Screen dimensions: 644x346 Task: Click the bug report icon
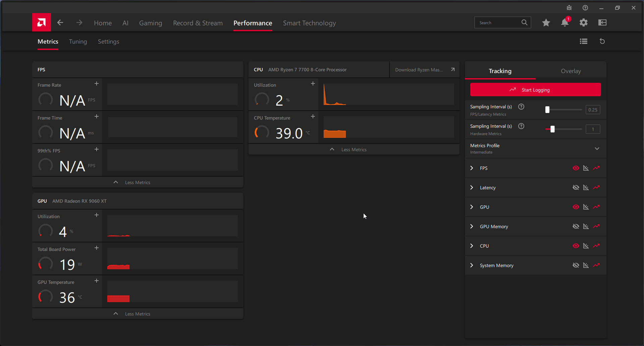coord(569,8)
